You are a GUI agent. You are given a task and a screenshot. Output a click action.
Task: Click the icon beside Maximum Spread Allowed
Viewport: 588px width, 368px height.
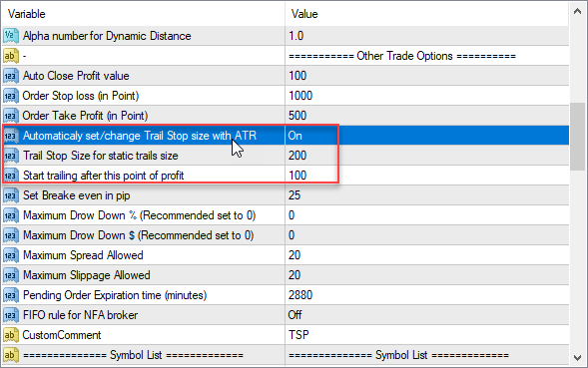(x=11, y=255)
